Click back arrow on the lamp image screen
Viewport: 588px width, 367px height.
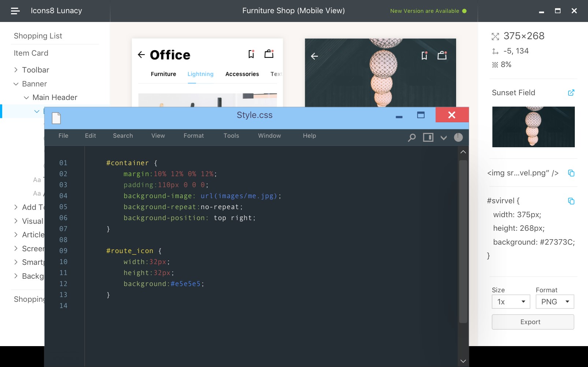[x=314, y=56]
